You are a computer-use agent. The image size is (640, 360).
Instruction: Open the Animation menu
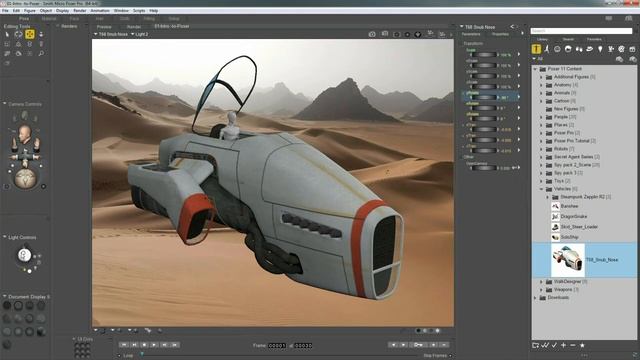[100, 11]
